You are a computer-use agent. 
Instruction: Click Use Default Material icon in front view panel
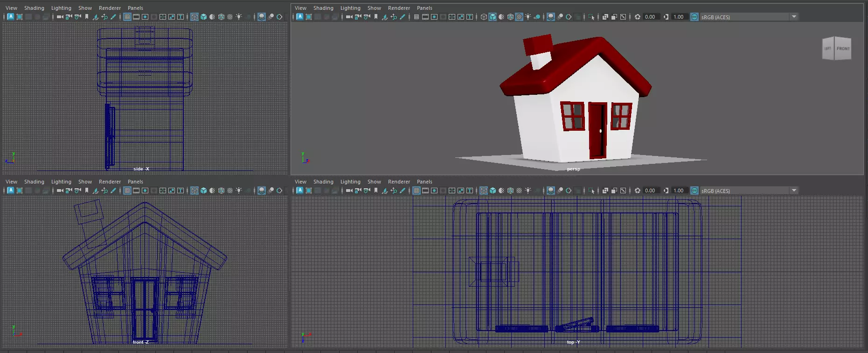tap(212, 191)
